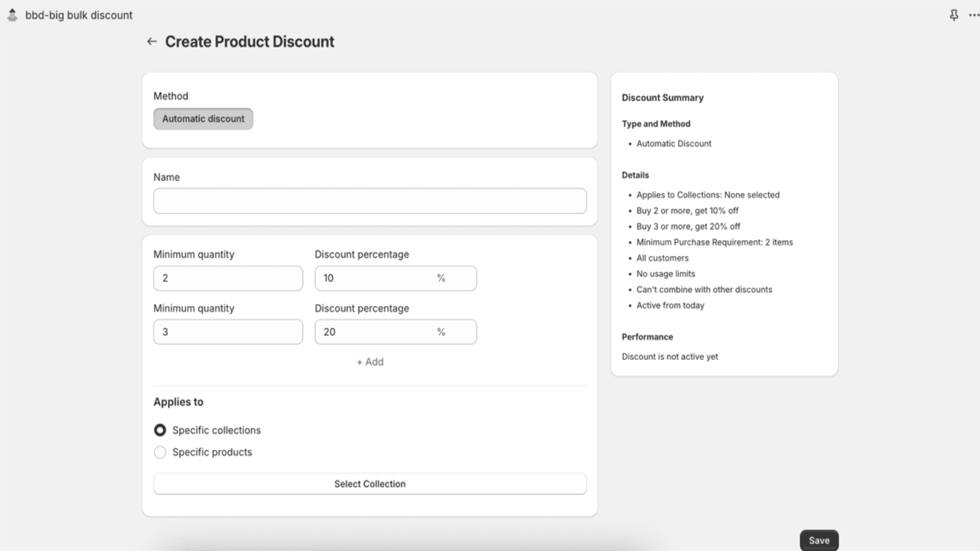This screenshot has height=551, width=980.
Task: Click the Discount percentage field showing 20
Action: 395,331
